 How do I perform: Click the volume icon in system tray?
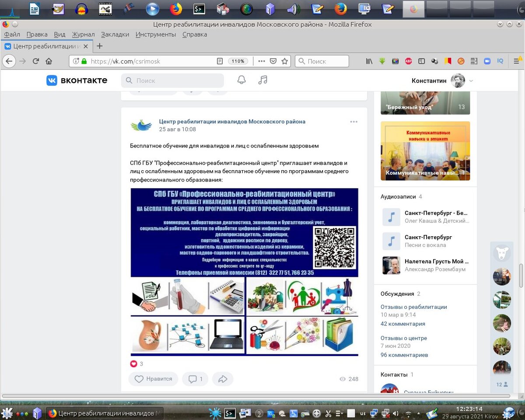395,413
